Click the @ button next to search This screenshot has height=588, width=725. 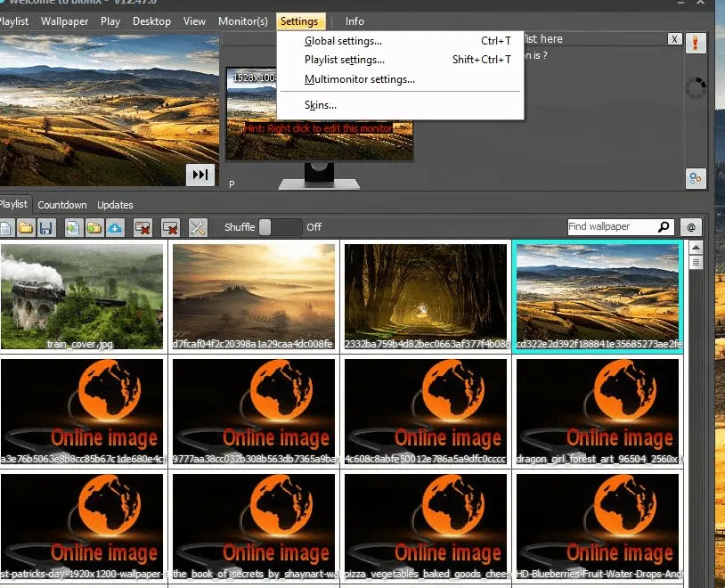point(690,227)
